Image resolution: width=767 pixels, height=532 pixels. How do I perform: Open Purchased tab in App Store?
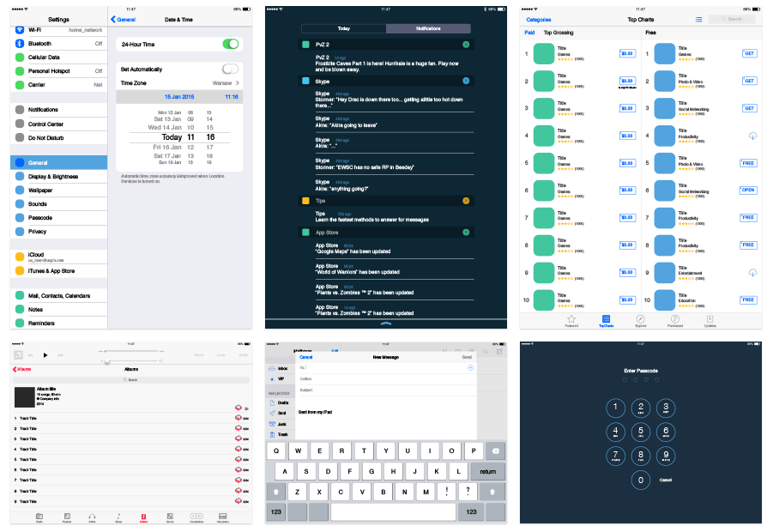pyautogui.click(x=675, y=321)
